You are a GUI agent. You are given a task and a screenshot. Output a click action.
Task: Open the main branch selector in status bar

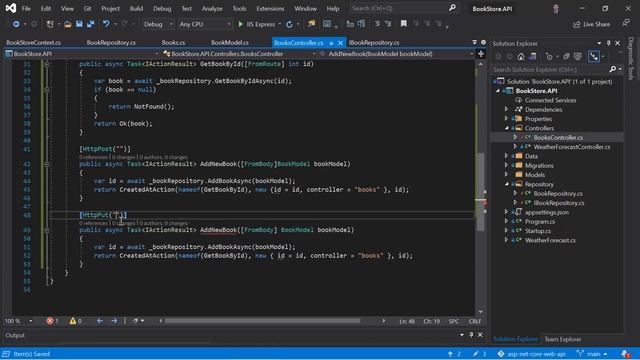point(592,354)
